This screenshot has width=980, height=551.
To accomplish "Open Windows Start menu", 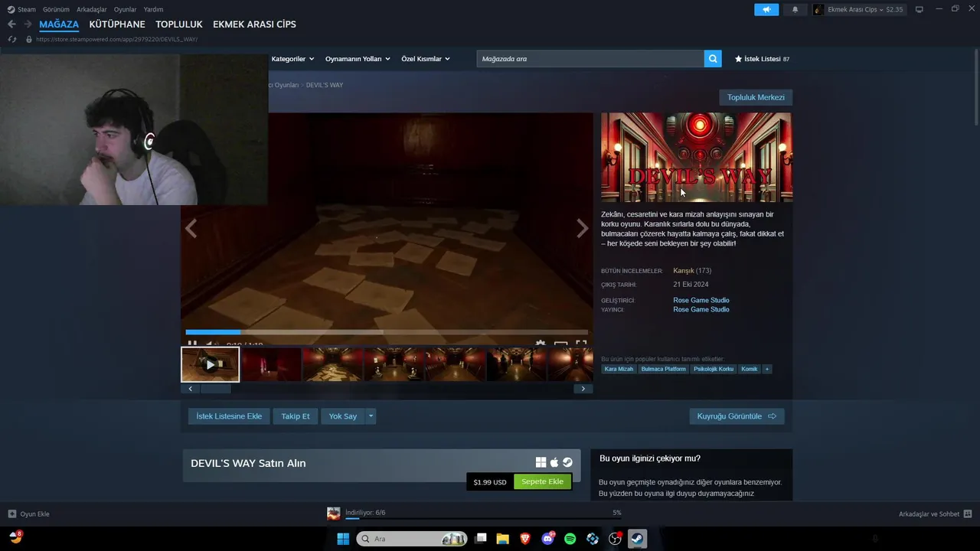I will click(343, 539).
